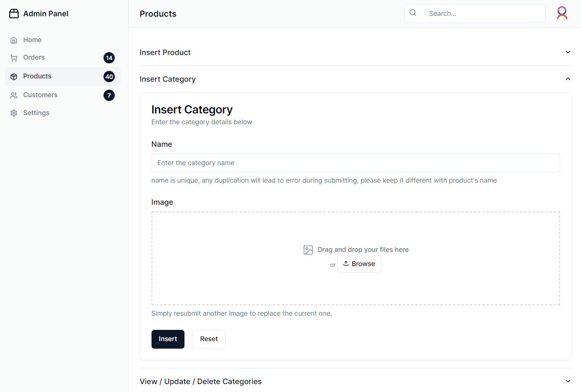Click the magnifier icon in search bar

click(413, 13)
